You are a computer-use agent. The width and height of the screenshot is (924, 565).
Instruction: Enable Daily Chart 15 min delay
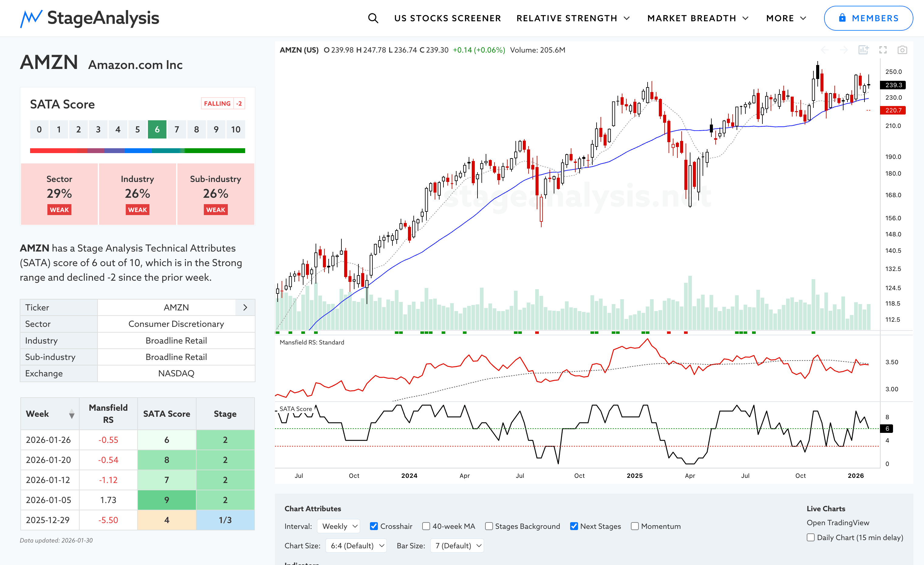(x=810, y=537)
